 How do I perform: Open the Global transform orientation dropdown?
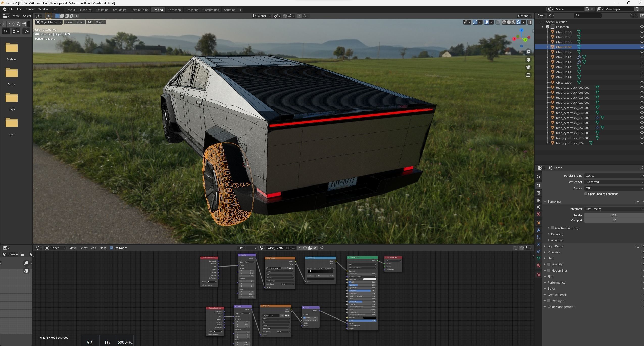coord(262,16)
